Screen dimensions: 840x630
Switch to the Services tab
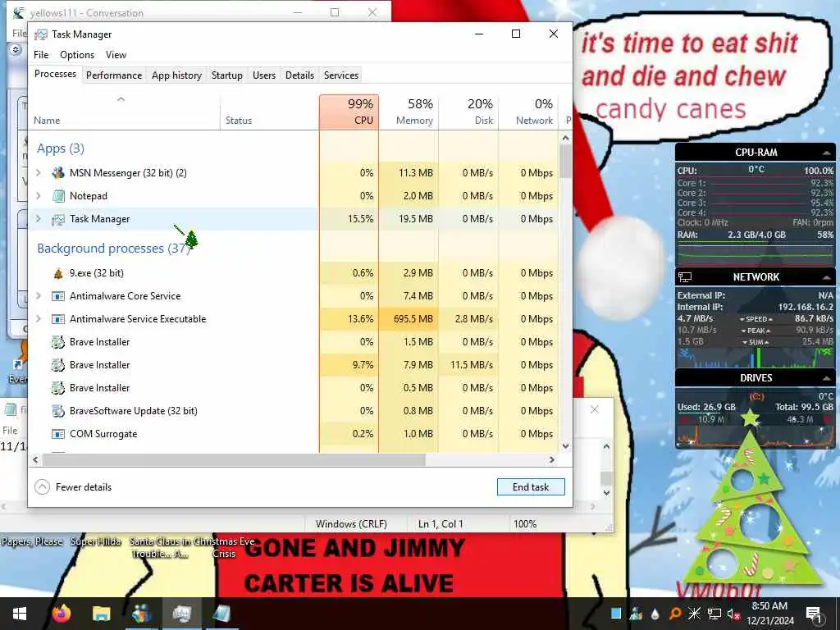pos(340,75)
